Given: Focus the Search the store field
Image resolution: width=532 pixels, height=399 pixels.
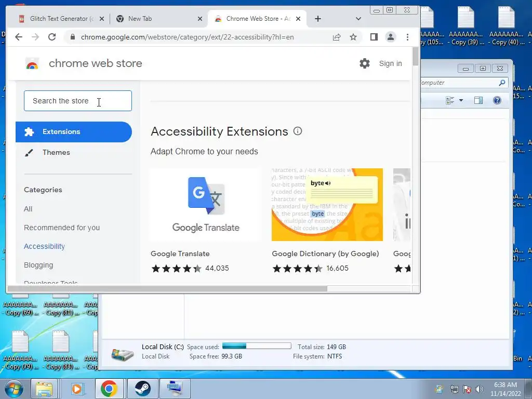Looking at the screenshot, I should (78, 101).
